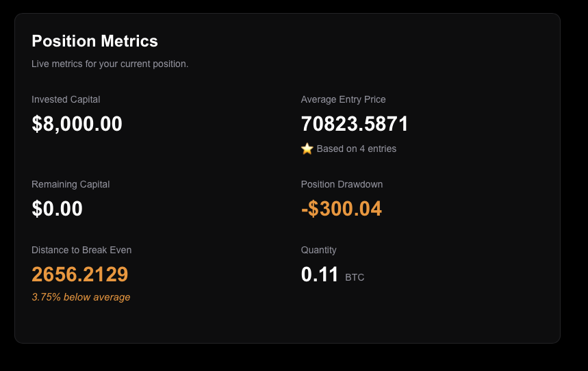Click the gold star icon
The width and height of the screenshot is (588, 371).
coord(307,149)
